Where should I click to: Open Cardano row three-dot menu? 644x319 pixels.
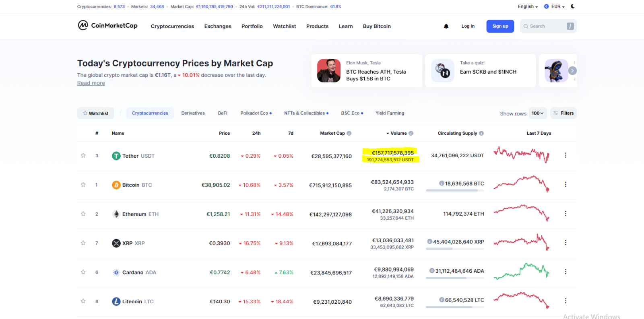point(566,272)
